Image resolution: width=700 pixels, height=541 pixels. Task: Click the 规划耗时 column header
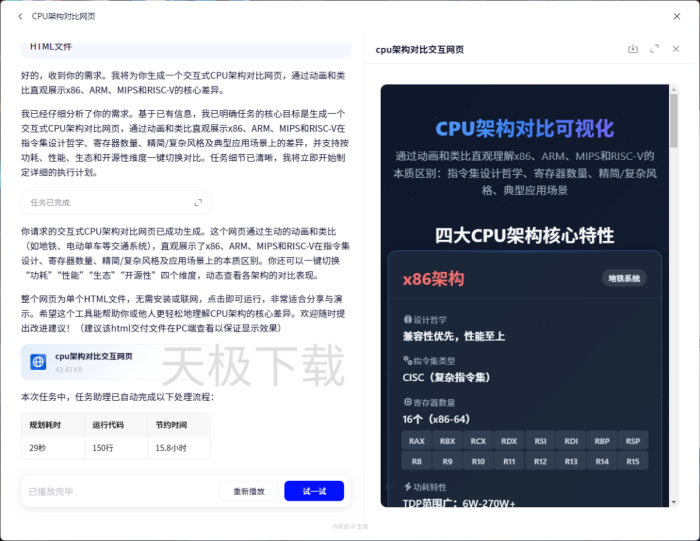[53, 424]
